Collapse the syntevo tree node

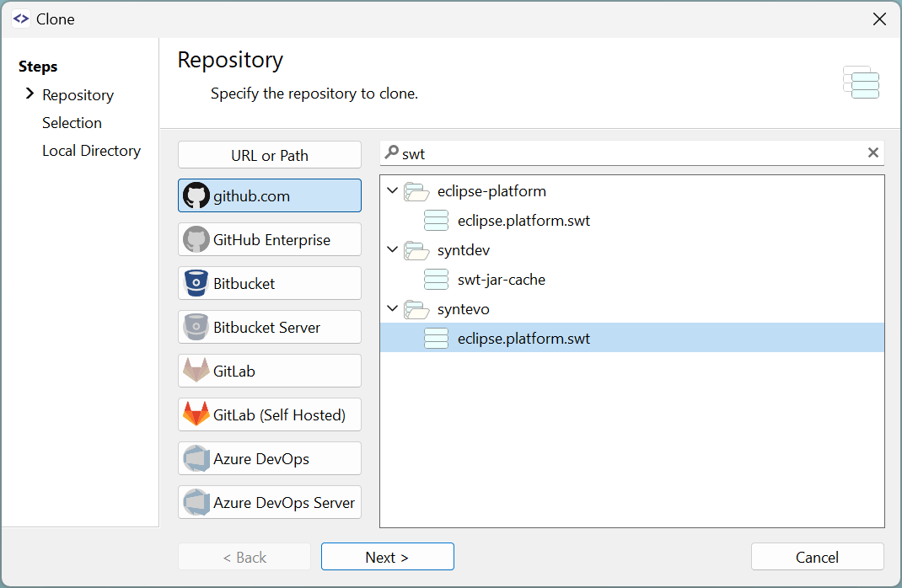(392, 308)
